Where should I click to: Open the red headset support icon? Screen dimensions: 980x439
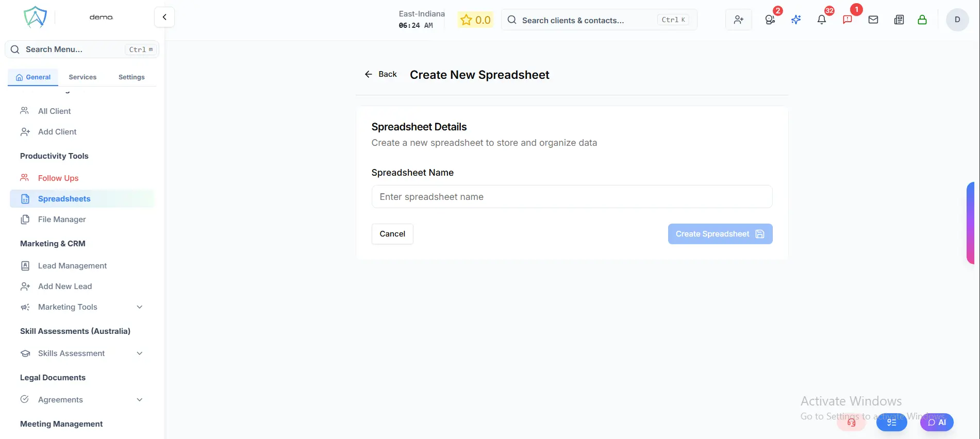[852, 422]
